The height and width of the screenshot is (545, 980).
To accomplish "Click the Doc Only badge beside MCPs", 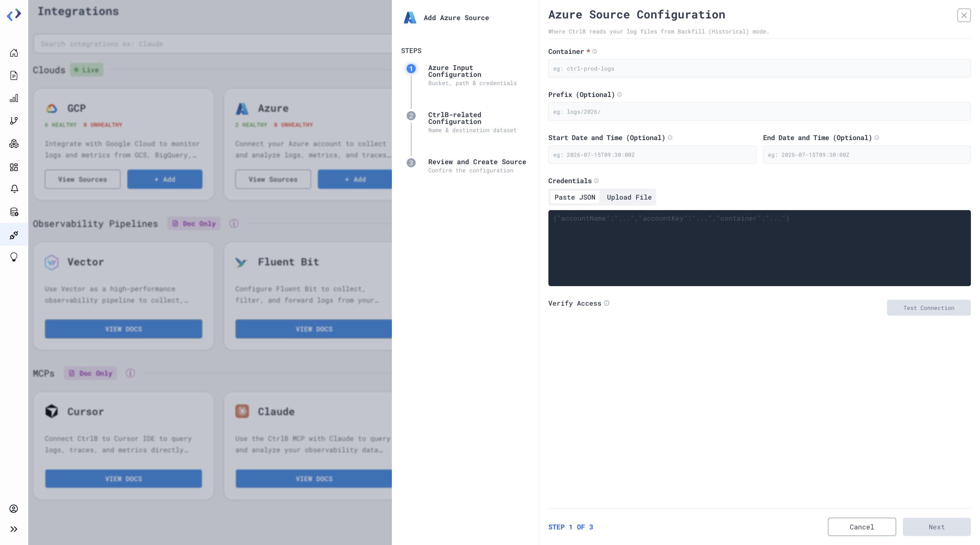I will pos(90,373).
